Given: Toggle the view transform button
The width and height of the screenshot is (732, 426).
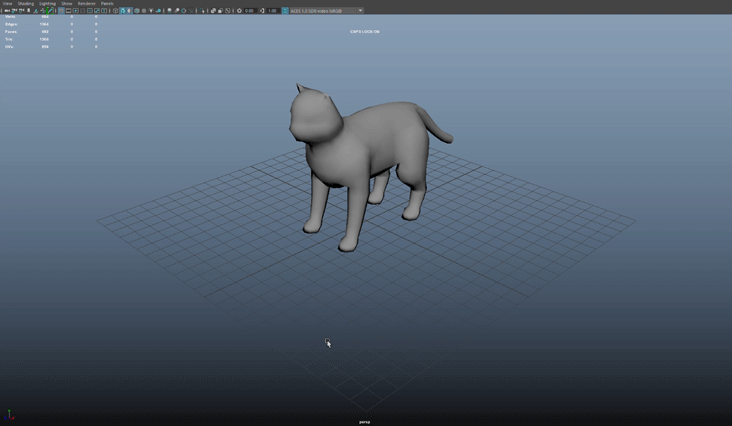Looking at the screenshot, I should coord(285,11).
